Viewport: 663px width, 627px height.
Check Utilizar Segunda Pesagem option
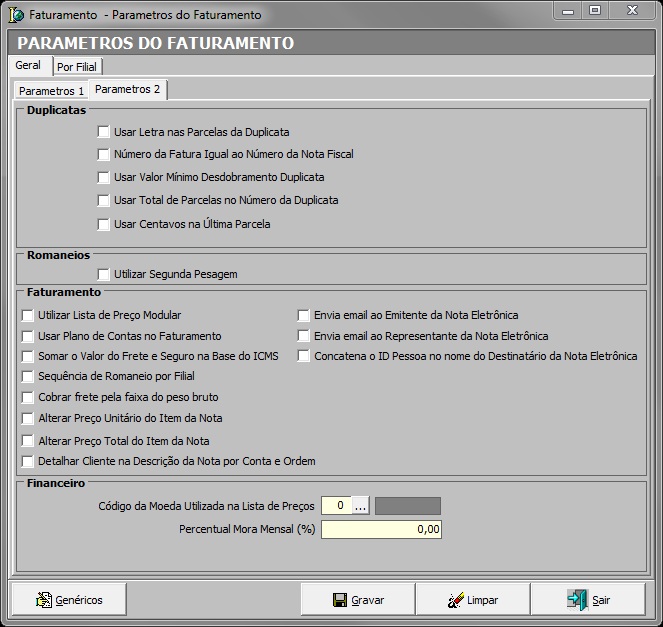point(104,274)
